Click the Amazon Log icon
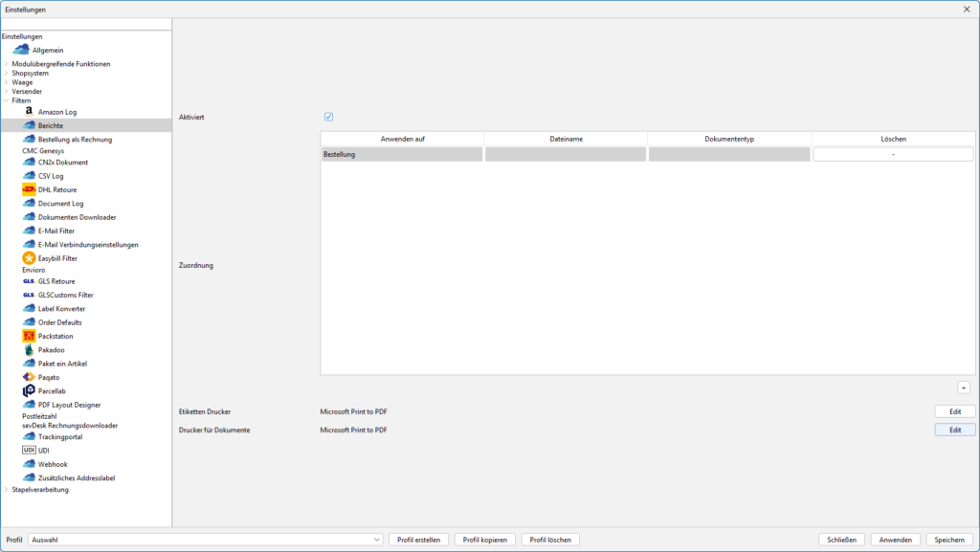 (x=29, y=112)
